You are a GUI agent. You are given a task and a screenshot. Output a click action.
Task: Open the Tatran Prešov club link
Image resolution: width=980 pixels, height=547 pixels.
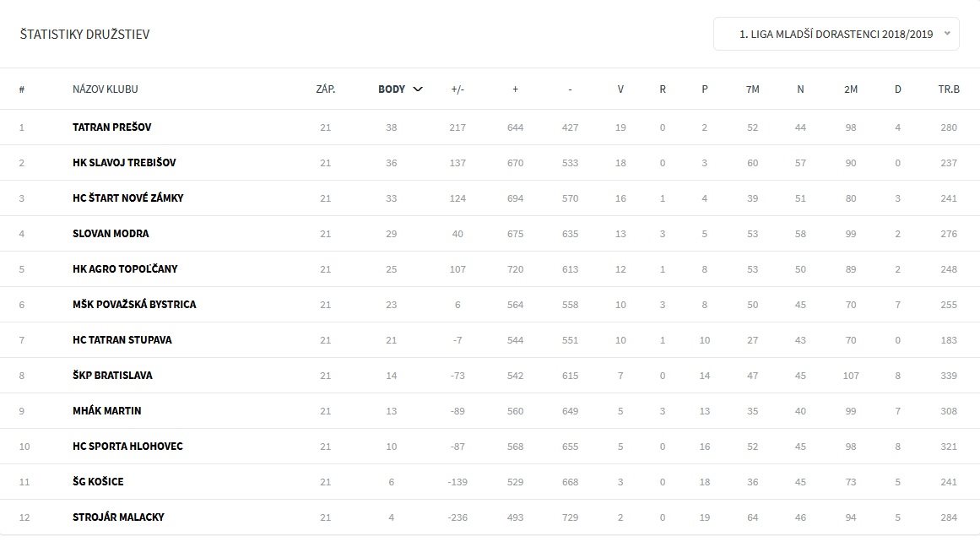(112, 127)
